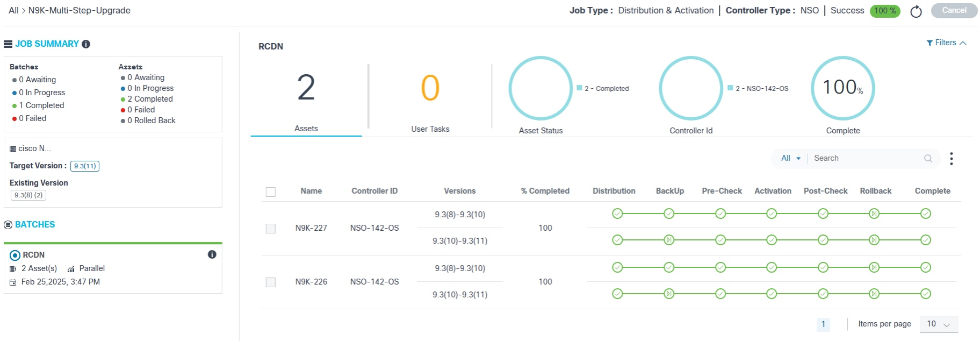This screenshot has width=980, height=341.
Task: Check the N9K-226 row checkbox
Action: click(x=271, y=282)
